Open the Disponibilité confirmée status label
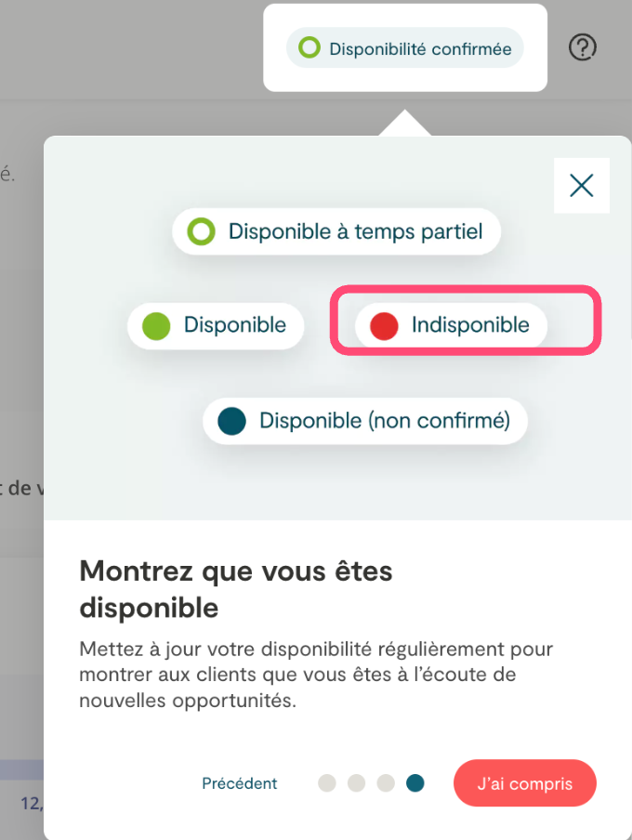The width and height of the screenshot is (632, 840). coord(420,49)
